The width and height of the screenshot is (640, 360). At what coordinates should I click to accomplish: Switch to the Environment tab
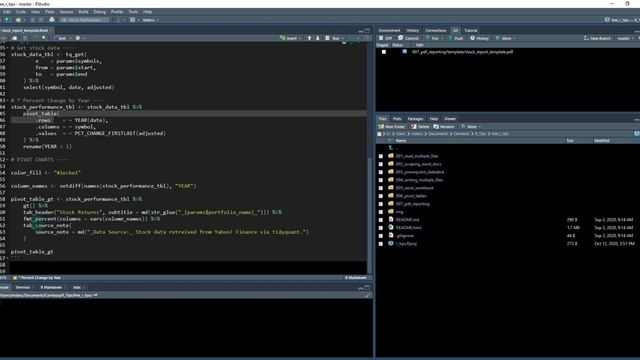coord(389,30)
